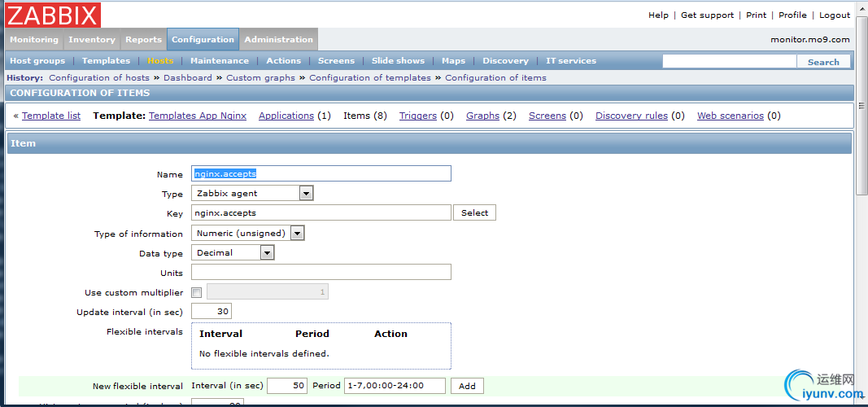Click Items (8) text

[x=364, y=116]
